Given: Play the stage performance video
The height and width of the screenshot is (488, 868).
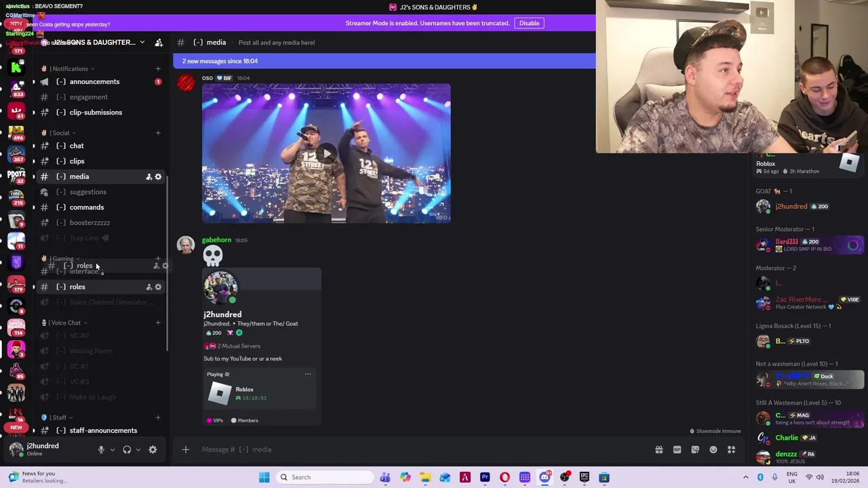Looking at the screenshot, I should coord(326,153).
